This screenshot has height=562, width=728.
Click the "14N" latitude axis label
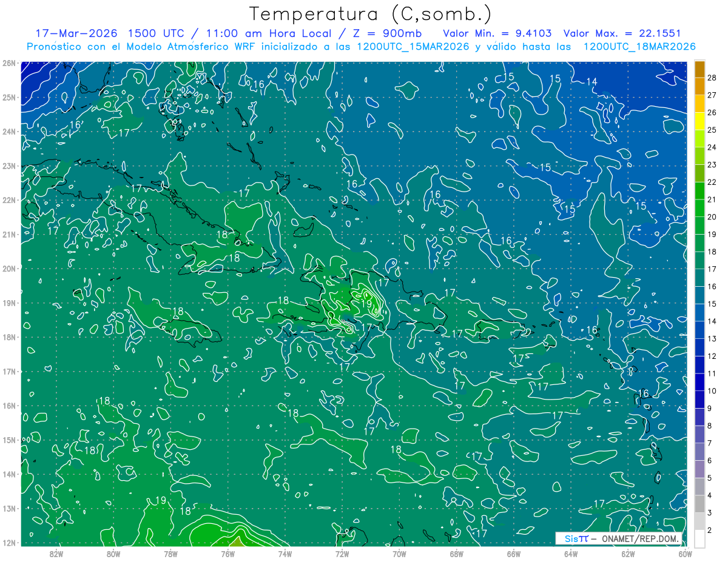[8, 474]
